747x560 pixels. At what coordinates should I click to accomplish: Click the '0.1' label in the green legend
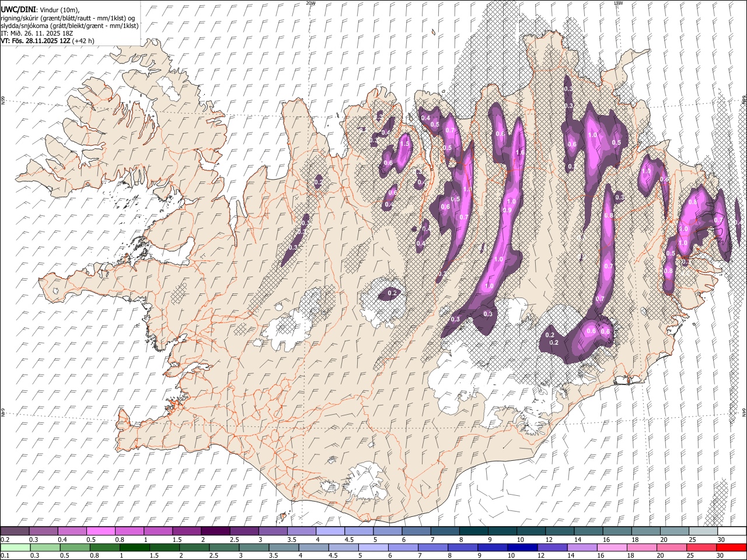pyautogui.click(x=5, y=555)
